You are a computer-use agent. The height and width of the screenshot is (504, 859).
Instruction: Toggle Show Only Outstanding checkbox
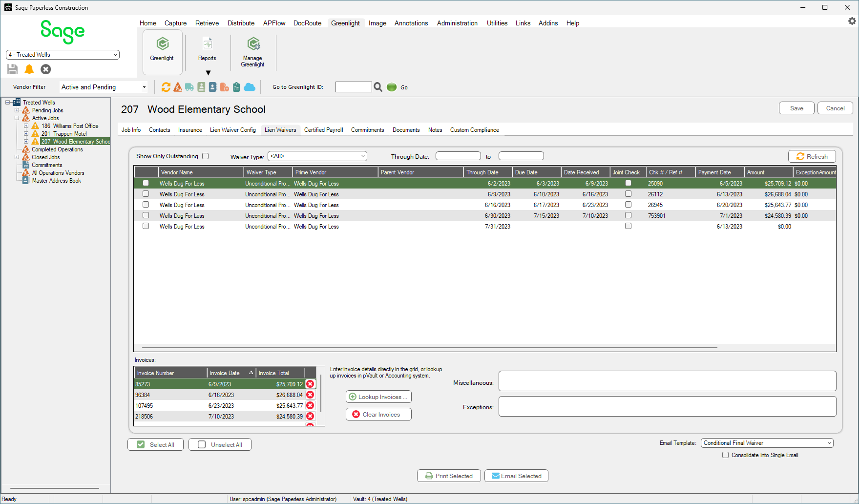point(206,156)
